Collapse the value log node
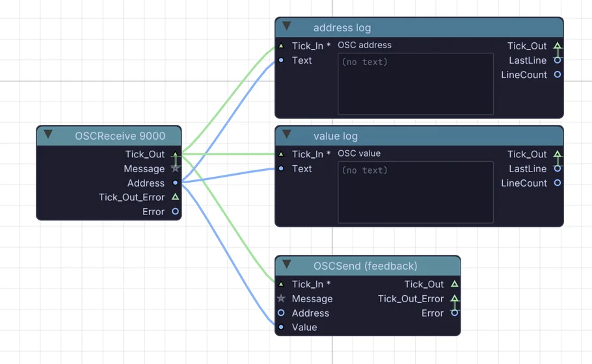The image size is (592, 364). point(286,135)
